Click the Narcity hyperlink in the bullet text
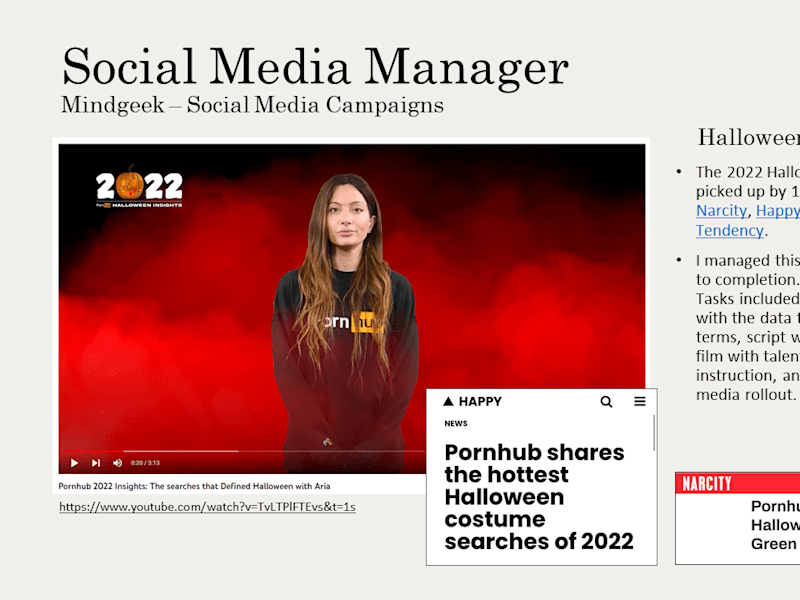Viewport: 800px width, 600px height. [721, 211]
